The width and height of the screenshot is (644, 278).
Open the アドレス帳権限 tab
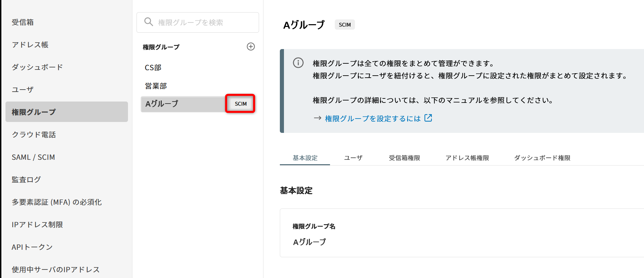click(x=467, y=158)
